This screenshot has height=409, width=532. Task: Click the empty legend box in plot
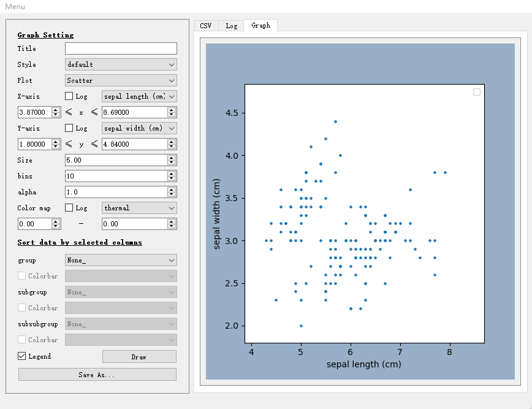[x=477, y=92]
